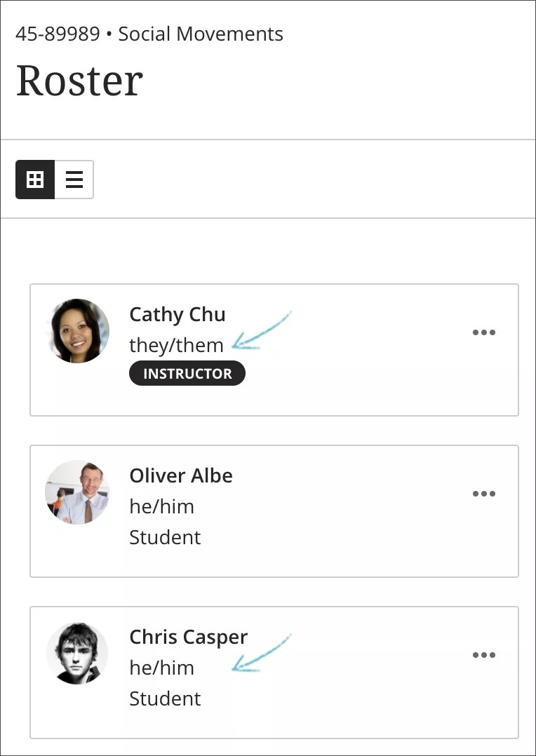Switch to grid view layout
This screenshot has width=536, height=756.
pos(35,180)
